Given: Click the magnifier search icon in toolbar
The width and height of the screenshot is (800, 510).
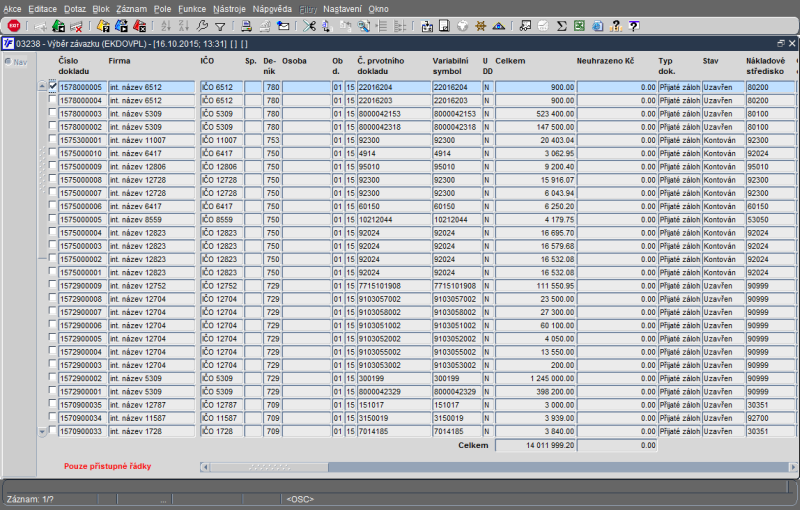Looking at the screenshot, I should pyautogui.click(x=363, y=26).
